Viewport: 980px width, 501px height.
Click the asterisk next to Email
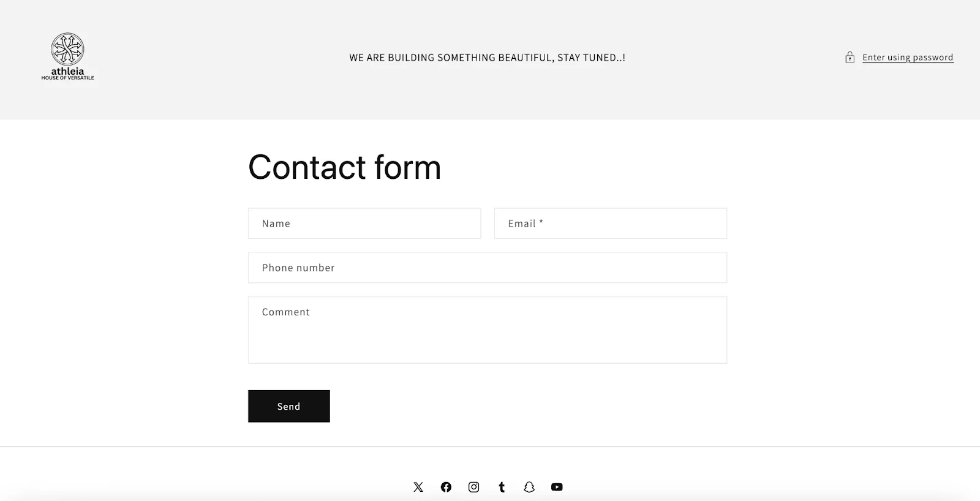(541, 223)
